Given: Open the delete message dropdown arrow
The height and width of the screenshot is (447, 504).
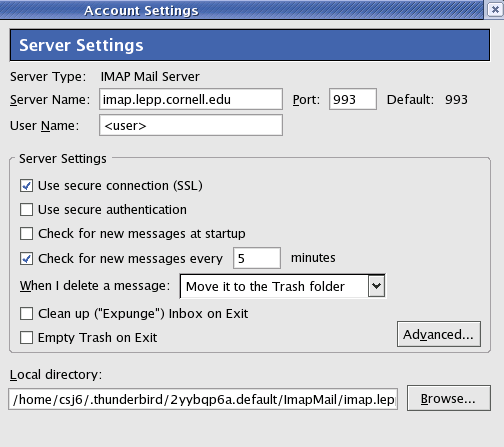Looking at the screenshot, I should (376, 286).
